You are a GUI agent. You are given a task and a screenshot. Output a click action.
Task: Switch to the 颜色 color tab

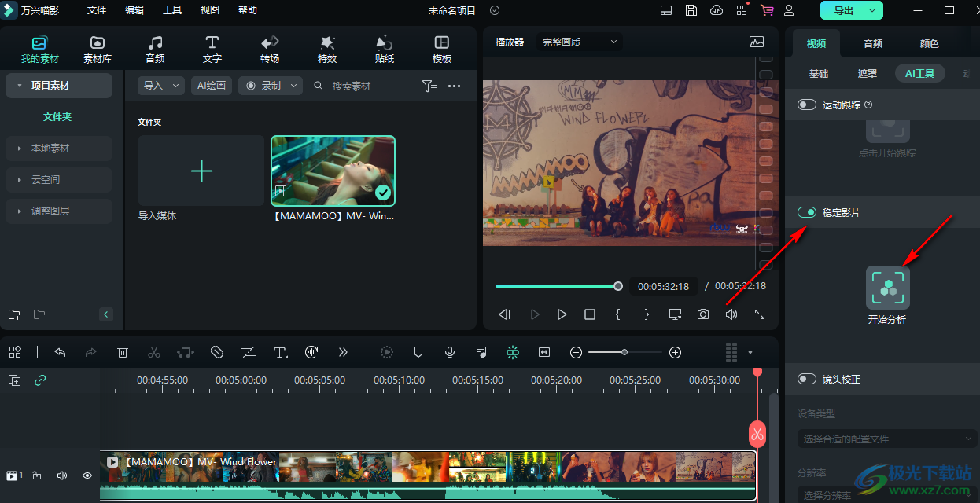tap(930, 44)
